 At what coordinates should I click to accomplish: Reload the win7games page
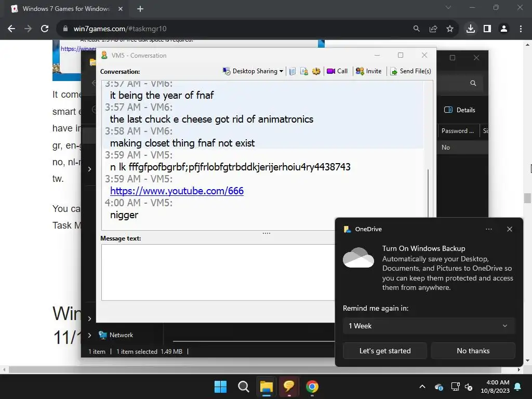45,29
